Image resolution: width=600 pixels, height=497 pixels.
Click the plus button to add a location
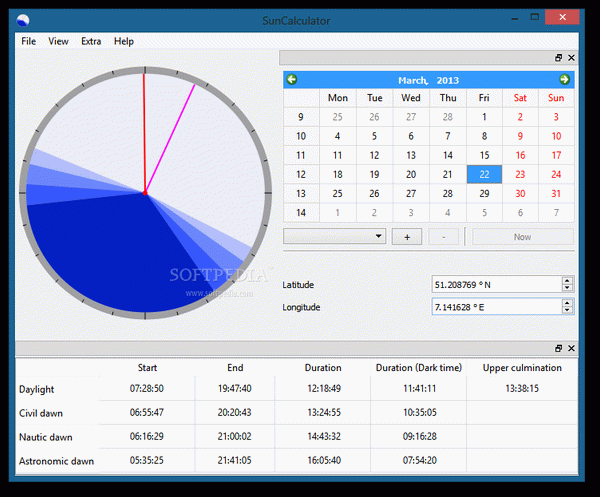pyautogui.click(x=407, y=237)
